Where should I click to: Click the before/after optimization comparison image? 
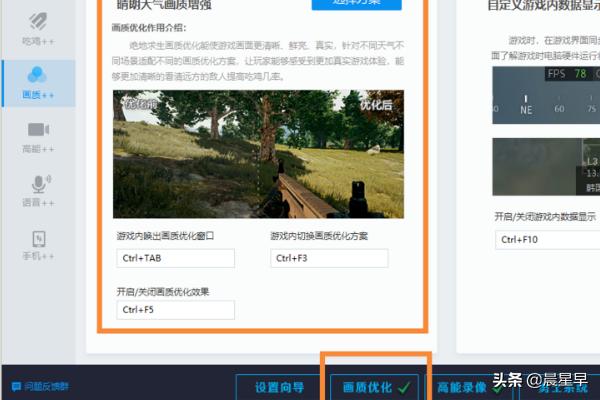(x=258, y=154)
